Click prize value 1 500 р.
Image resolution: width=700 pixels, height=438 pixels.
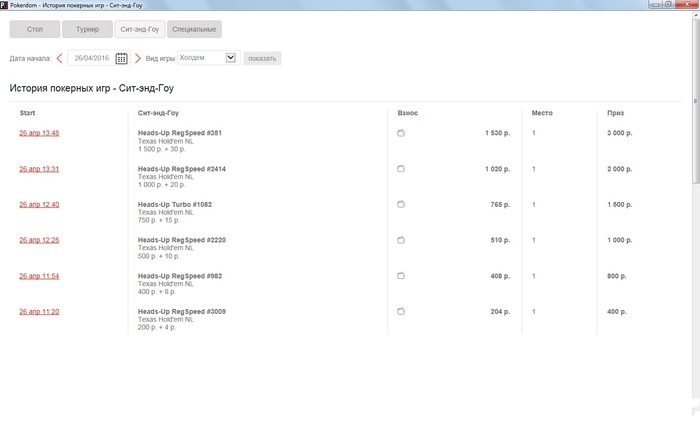point(619,204)
